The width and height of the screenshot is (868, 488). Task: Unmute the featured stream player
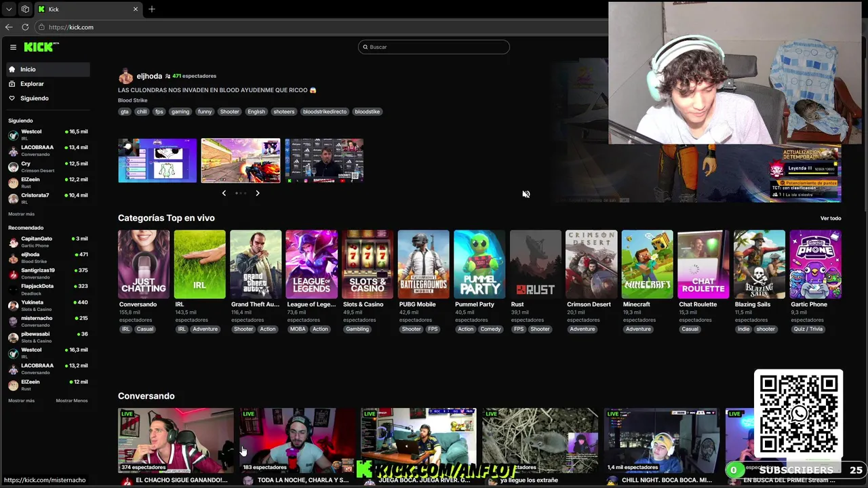(526, 195)
